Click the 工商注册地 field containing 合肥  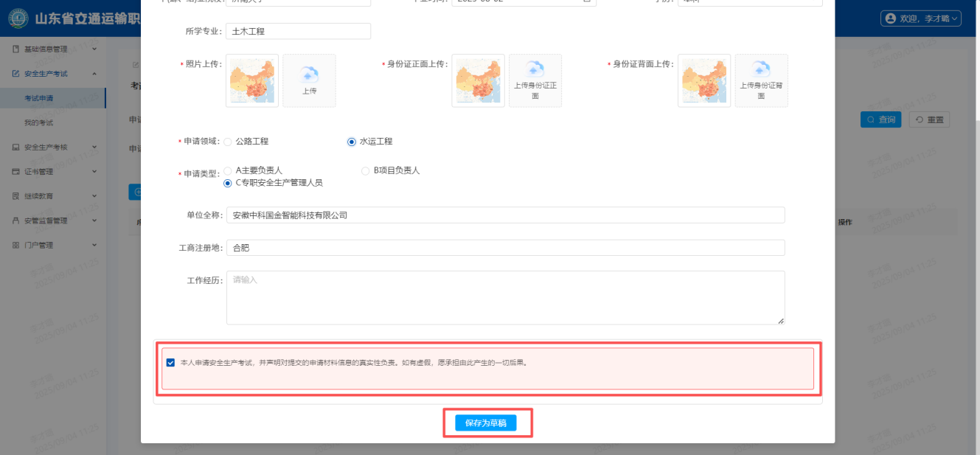click(506, 248)
